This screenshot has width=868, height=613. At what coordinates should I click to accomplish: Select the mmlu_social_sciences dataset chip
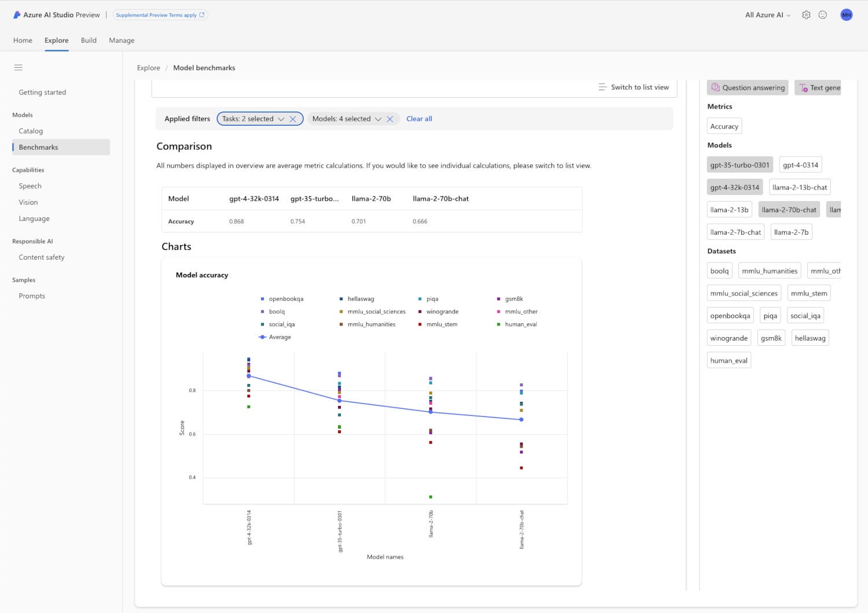pos(744,294)
